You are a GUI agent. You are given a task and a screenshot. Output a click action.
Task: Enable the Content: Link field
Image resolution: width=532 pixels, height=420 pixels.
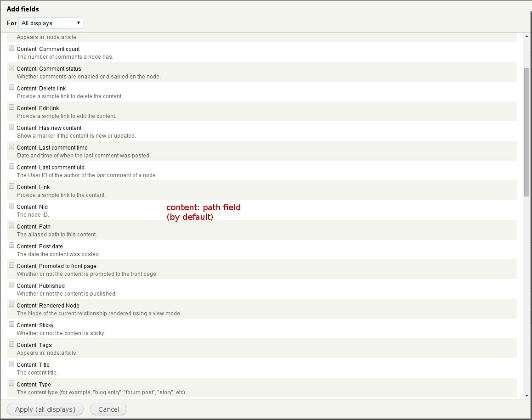click(11, 185)
